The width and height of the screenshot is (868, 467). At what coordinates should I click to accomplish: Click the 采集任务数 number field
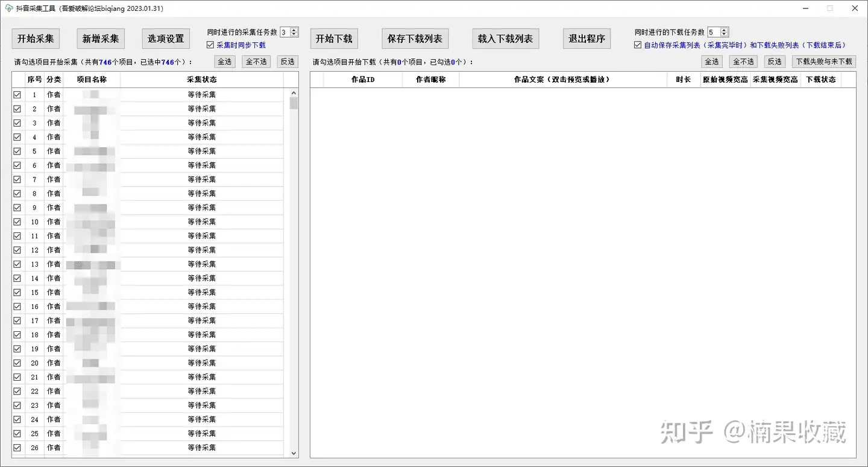[x=285, y=33]
